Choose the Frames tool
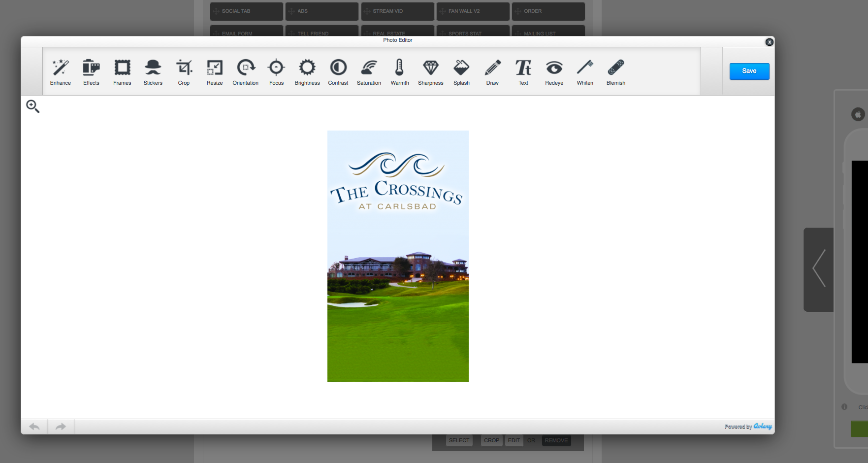 pos(122,71)
